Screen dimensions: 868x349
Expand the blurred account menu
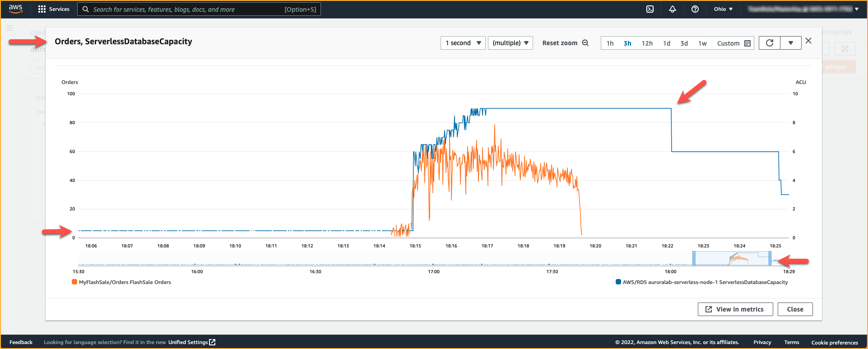click(803, 9)
